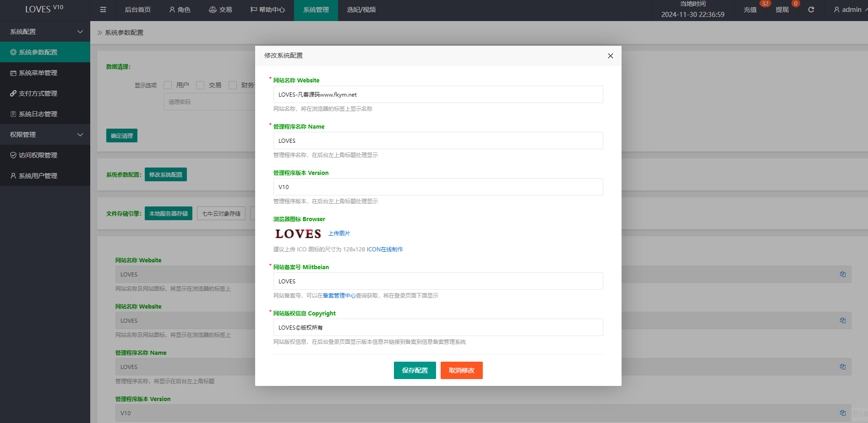Open 支付方式管理 in the sidebar
The image size is (868, 423).
tap(38, 93)
